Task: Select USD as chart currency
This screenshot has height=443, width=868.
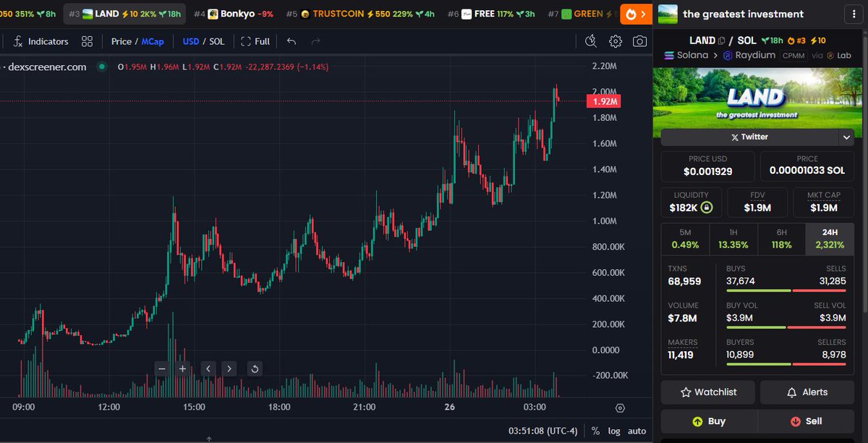Action: click(x=191, y=41)
